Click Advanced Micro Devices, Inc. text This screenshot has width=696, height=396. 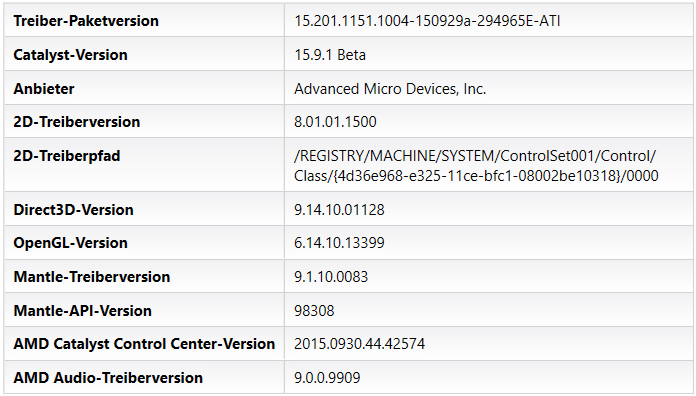tap(390, 89)
